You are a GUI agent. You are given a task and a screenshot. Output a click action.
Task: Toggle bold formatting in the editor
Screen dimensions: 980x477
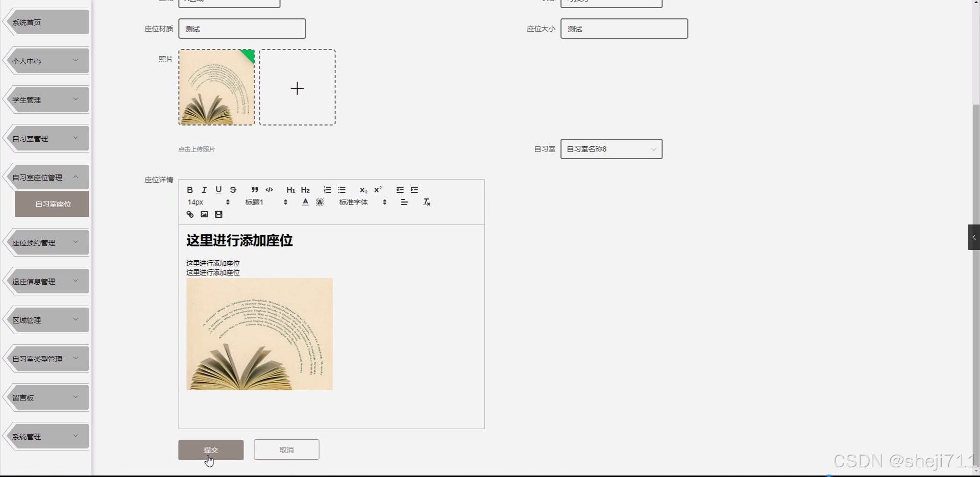pyautogui.click(x=189, y=190)
